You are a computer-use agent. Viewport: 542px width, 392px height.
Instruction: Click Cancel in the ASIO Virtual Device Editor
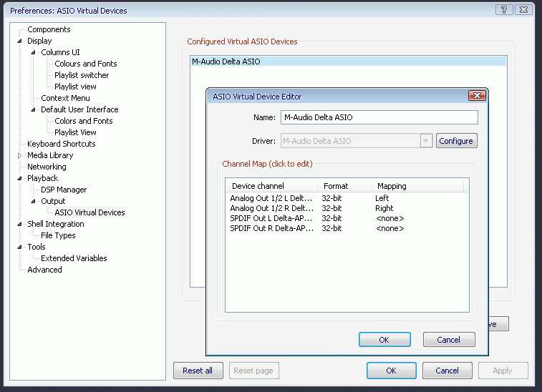click(449, 340)
